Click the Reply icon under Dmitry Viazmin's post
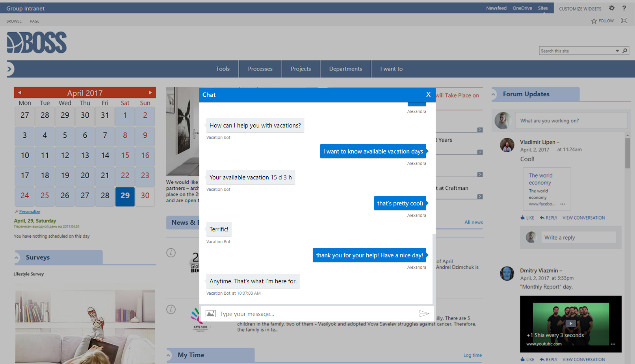635x364 pixels. (548, 359)
